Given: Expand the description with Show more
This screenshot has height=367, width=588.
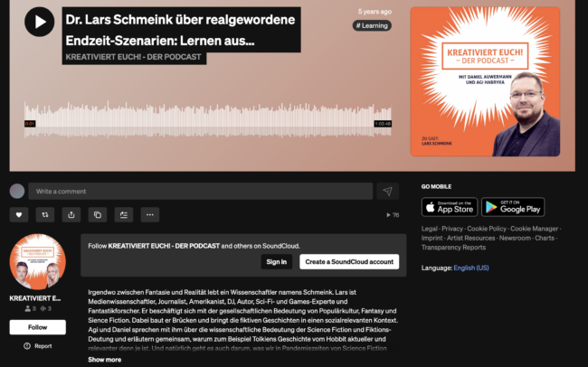Looking at the screenshot, I should click(105, 360).
